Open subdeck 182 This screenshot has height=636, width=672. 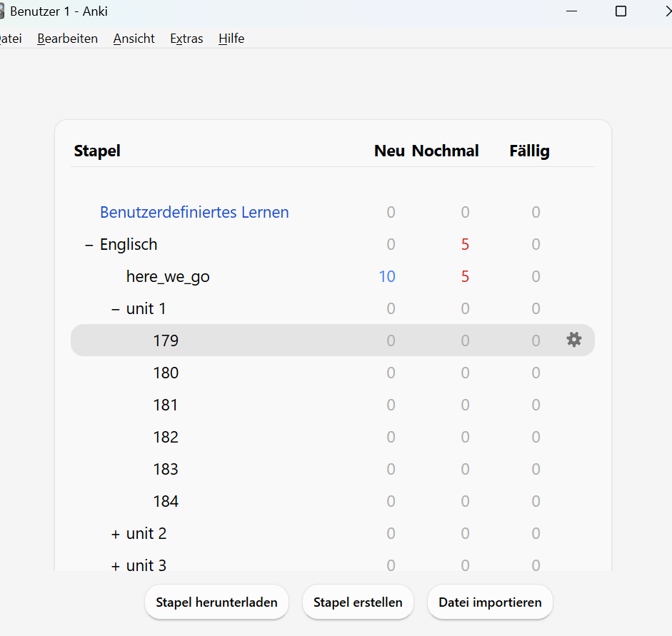[166, 437]
